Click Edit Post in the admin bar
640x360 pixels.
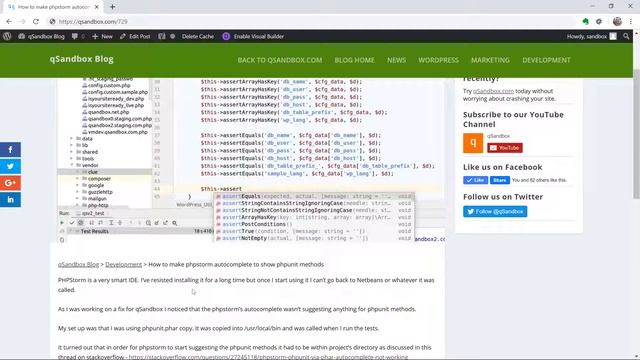pos(135,36)
